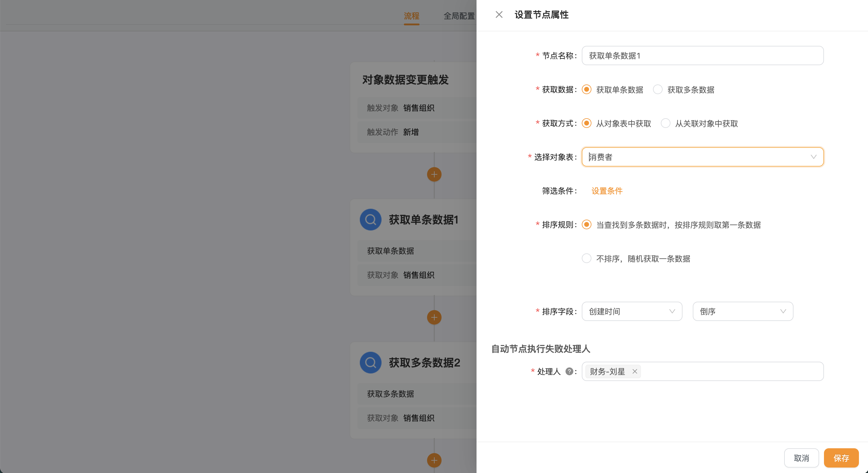Select 不排序，随机获取一条数据 option

[x=586, y=258]
